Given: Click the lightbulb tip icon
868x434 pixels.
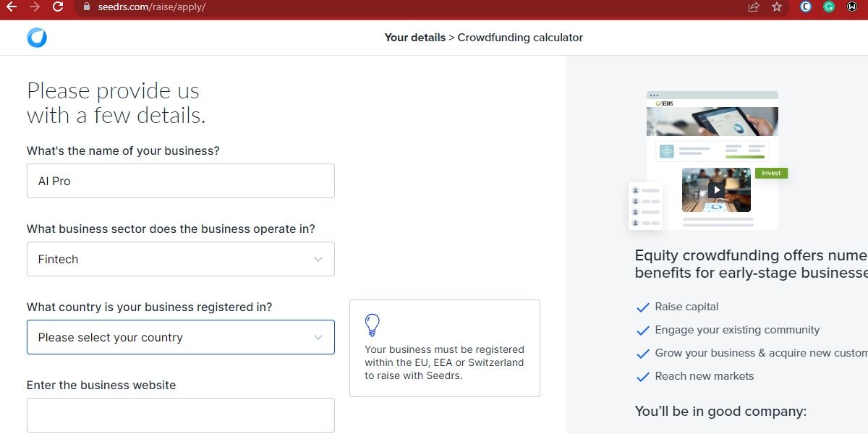Looking at the screenshot, I should click(x=373, y=325).
